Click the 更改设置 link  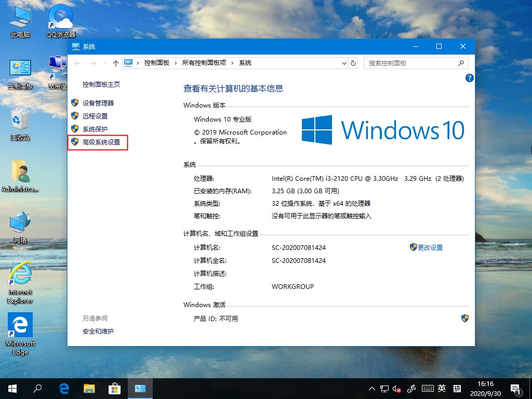(x=430, y=248)
